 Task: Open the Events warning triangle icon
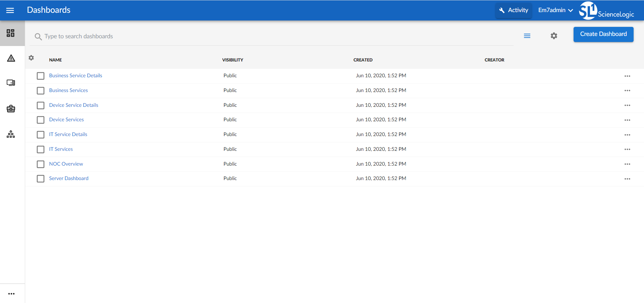pos(11,58)
